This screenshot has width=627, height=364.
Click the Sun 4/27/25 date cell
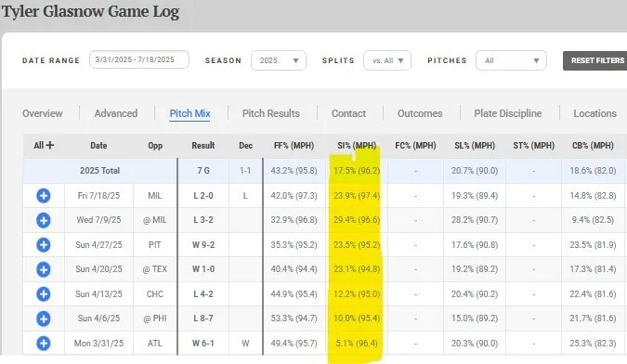[98, 245]
